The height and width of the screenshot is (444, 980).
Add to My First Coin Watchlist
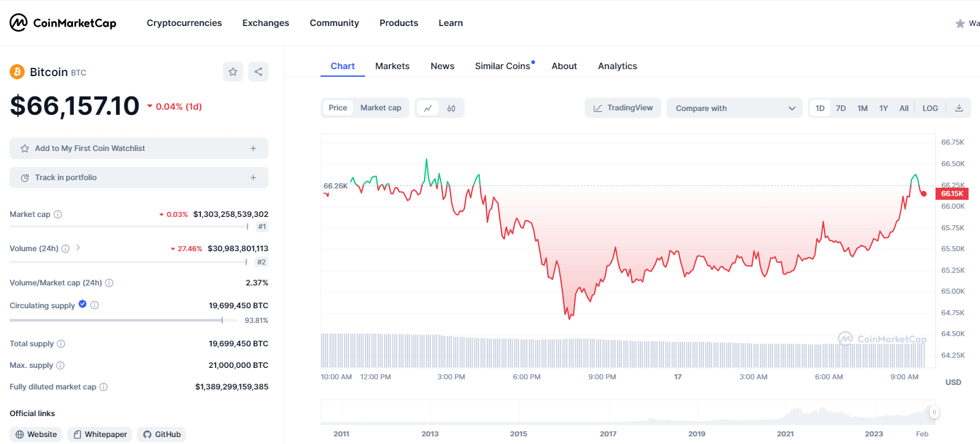138,148
